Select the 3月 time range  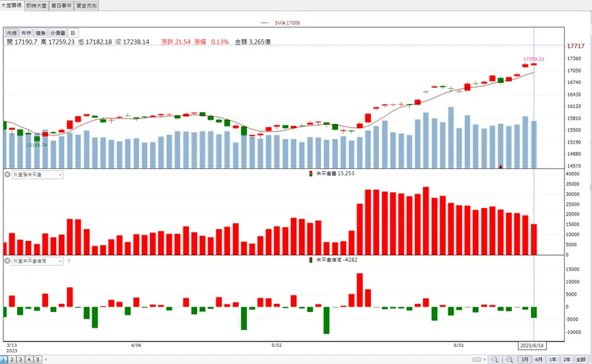coord(524,359)
